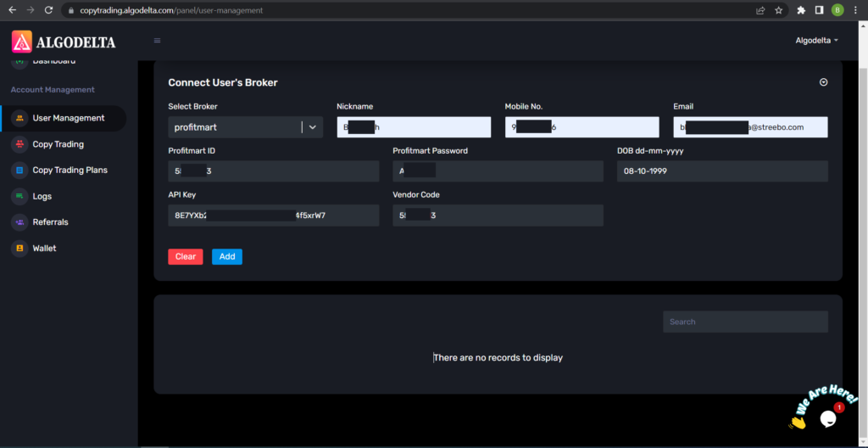The image size is (868, 448).
Task: Click the User Management sidebar icon
Action: click(19, 118)
